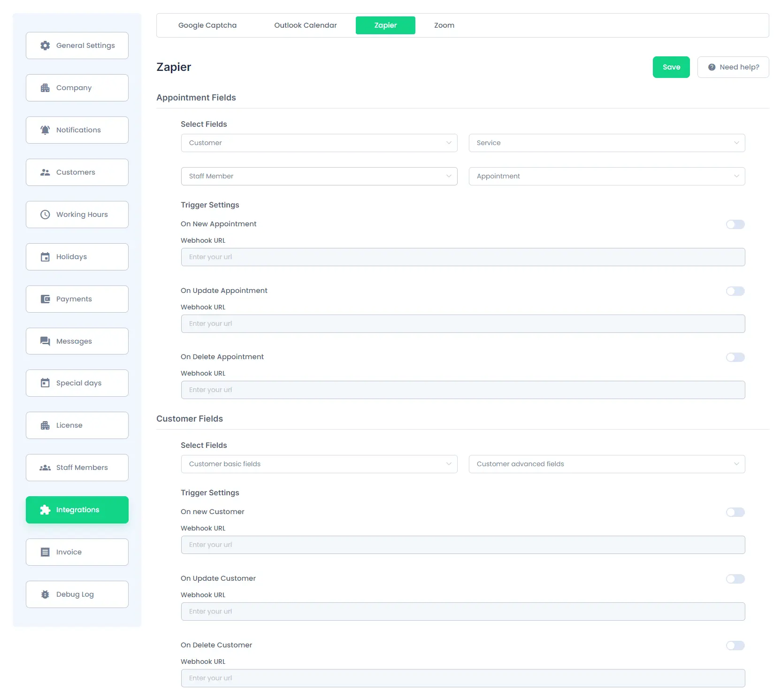This screenshot has height=700, width=781.
Task: Click the Debug Log bug icon
Action: [x=45, y=594]
